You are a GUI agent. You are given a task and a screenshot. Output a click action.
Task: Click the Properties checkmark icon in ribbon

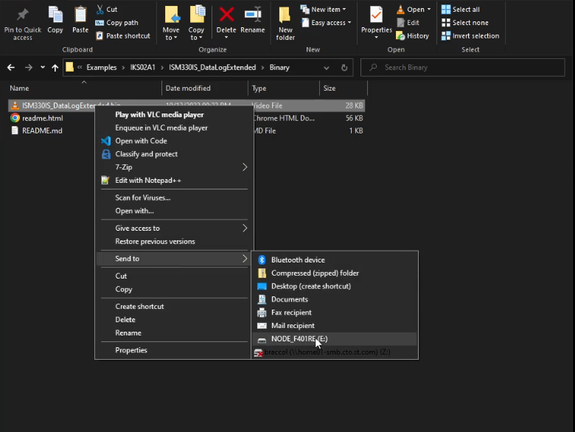376,15
